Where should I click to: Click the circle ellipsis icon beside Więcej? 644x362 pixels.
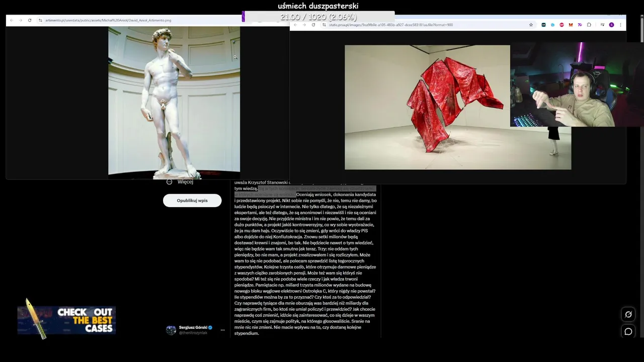click(169, 182)
